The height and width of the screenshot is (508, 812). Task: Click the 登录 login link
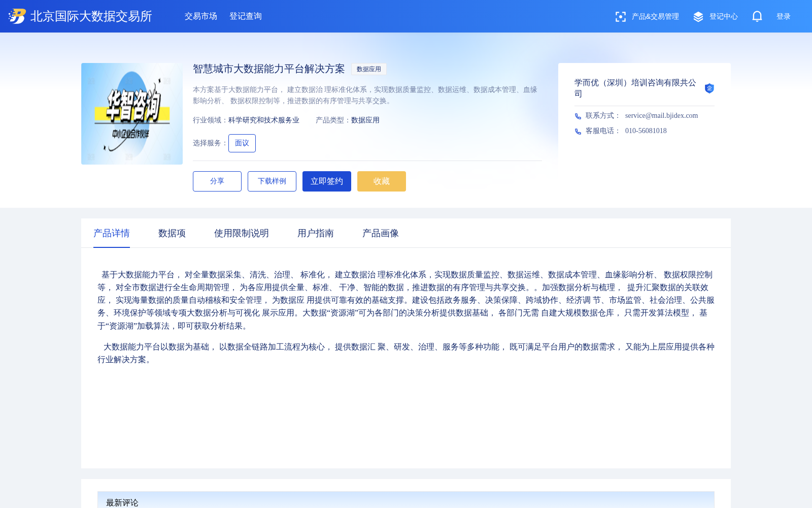[784, 16]
